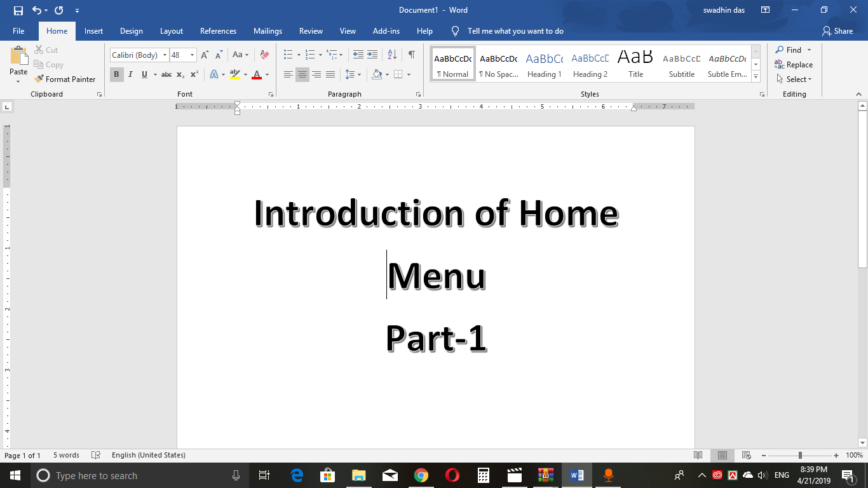868x488 pixels.
Task: Open the Font Color swatch
Action: tap(256, 74)
